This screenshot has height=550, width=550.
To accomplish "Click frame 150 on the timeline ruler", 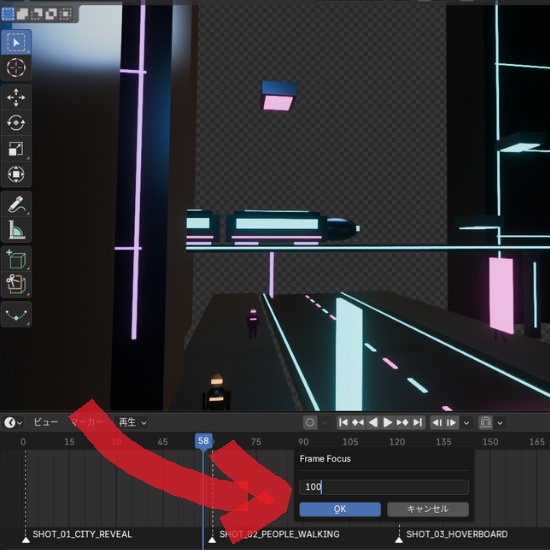I will pyautogui.click(x=490, y=442).
